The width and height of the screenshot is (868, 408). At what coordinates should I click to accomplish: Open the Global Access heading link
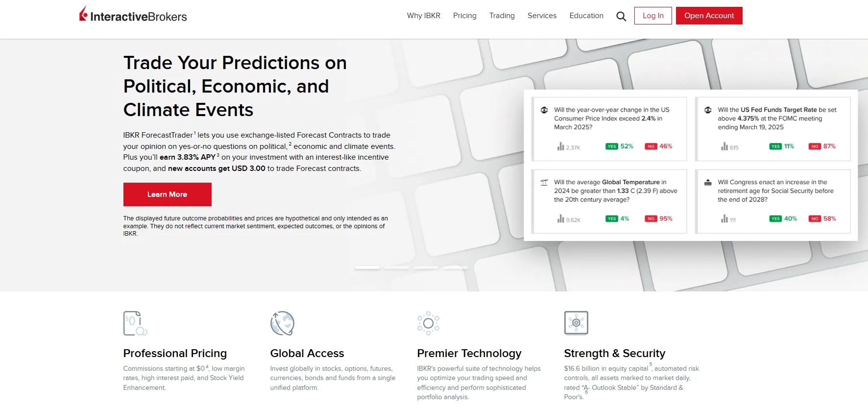pyautogui.click(x=307, y=353)
